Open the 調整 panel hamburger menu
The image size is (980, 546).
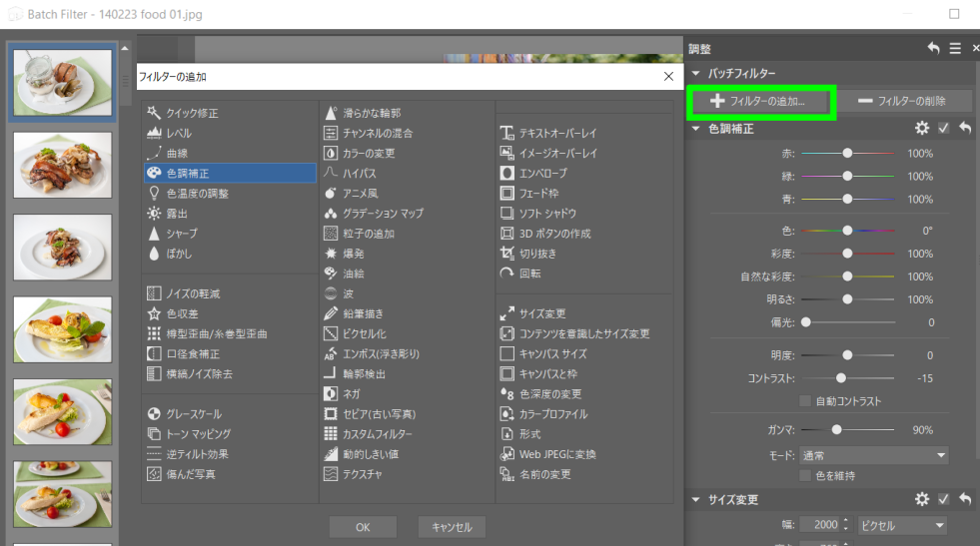[x=955, y=48]
